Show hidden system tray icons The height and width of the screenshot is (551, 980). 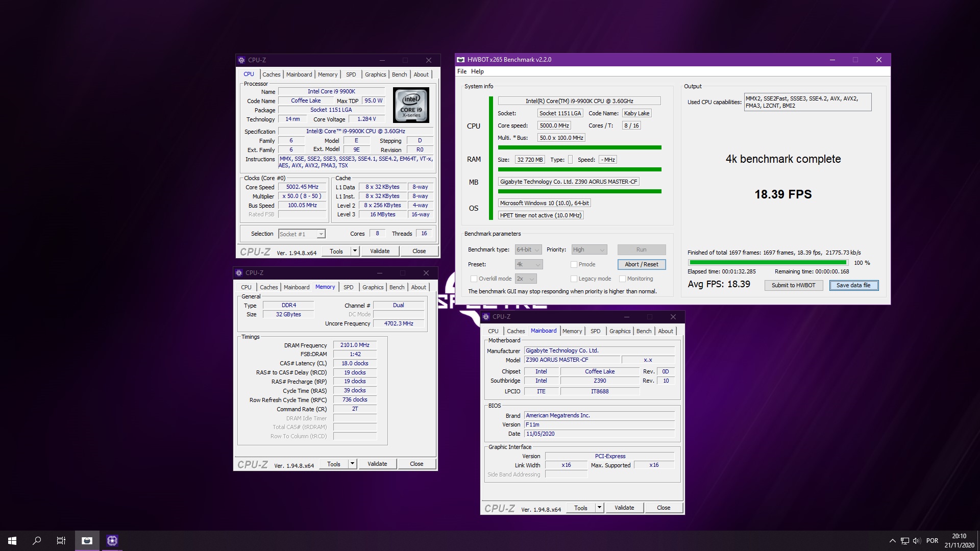tap(892, 541)
